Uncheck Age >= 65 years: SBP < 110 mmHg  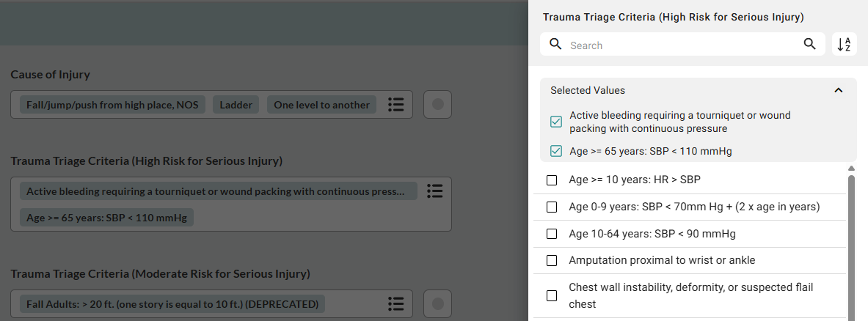point(556,152)
